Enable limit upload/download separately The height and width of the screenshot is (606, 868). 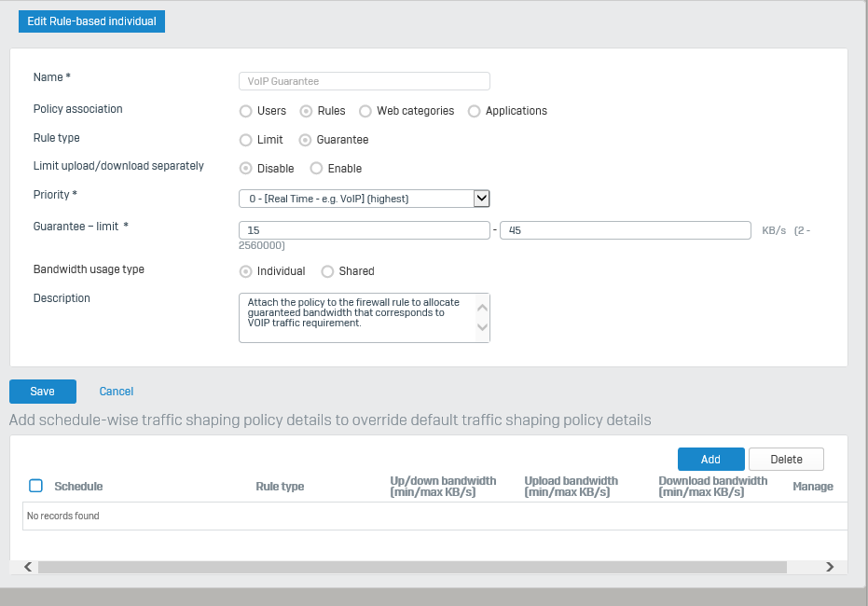pyautogui.click(x=316, y=168)
